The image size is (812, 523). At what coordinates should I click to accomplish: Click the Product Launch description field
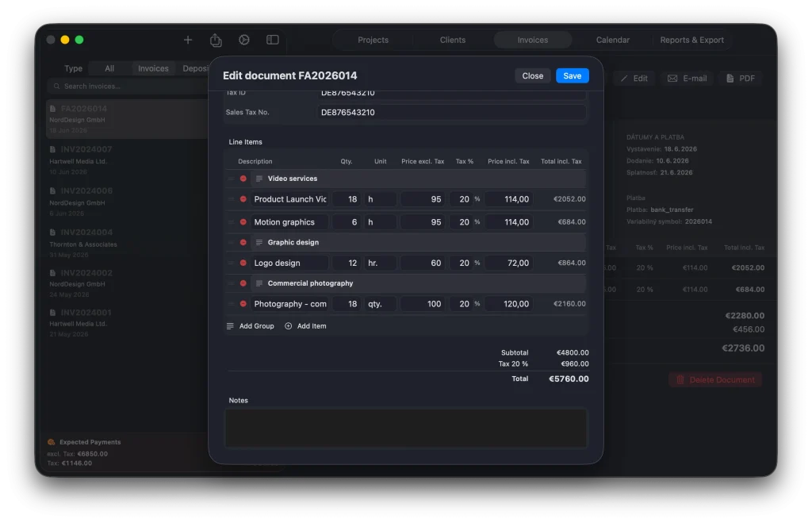click(290, 199)
